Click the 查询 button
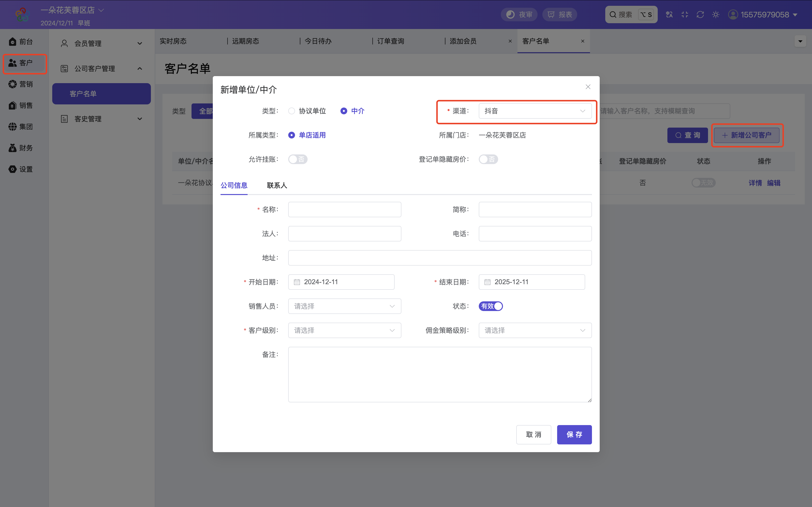The image size is (812, 507). pos(687,135)
